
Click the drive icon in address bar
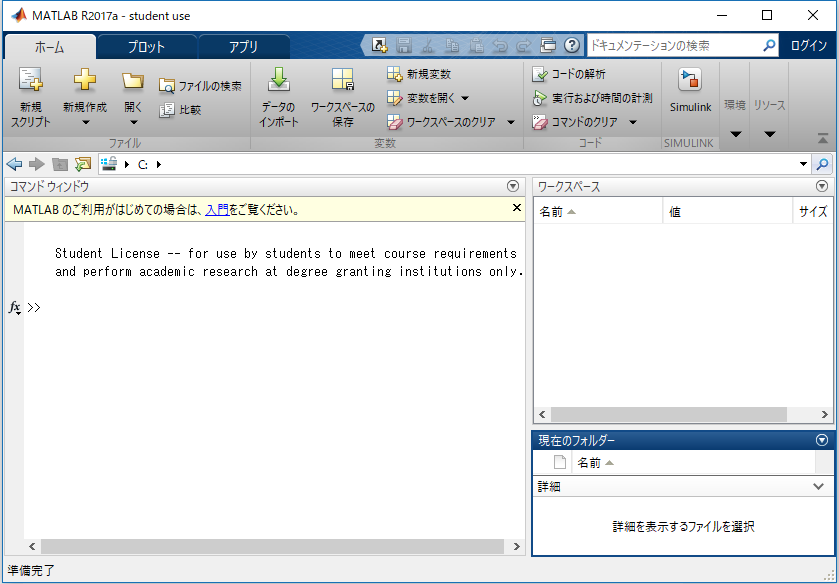click(x=109, y=163)
